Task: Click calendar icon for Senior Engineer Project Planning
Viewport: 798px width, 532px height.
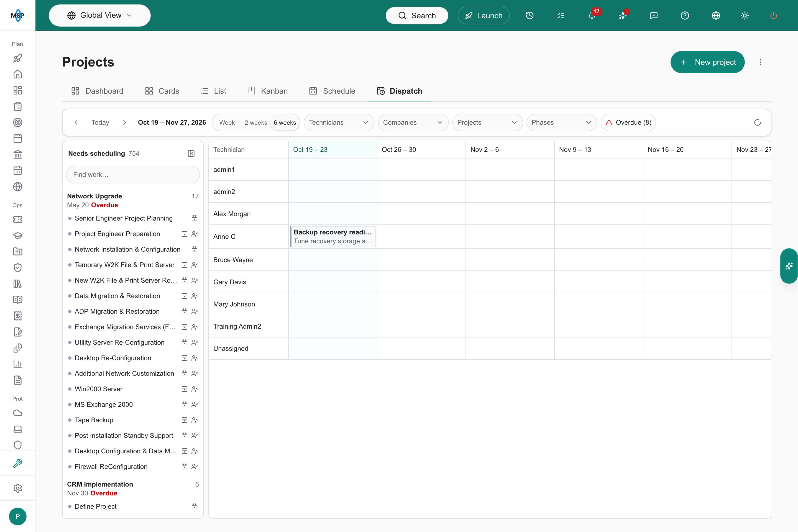Action: (x=195, y=219)
